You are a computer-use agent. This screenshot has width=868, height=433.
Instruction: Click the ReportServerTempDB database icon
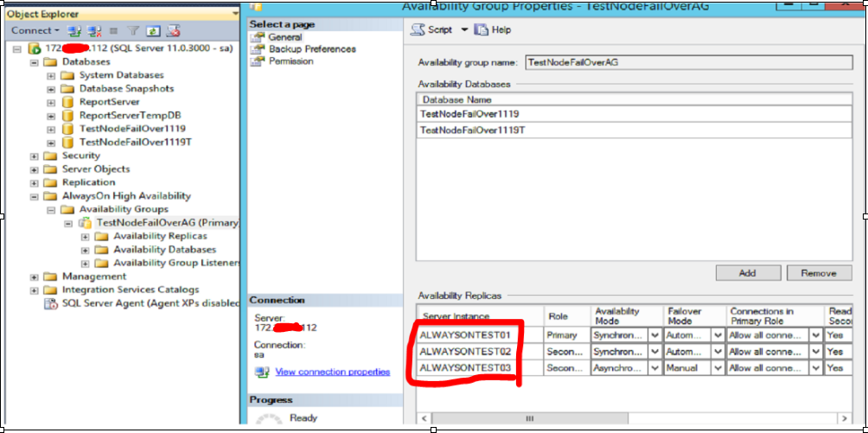click(x=67, y=115)
